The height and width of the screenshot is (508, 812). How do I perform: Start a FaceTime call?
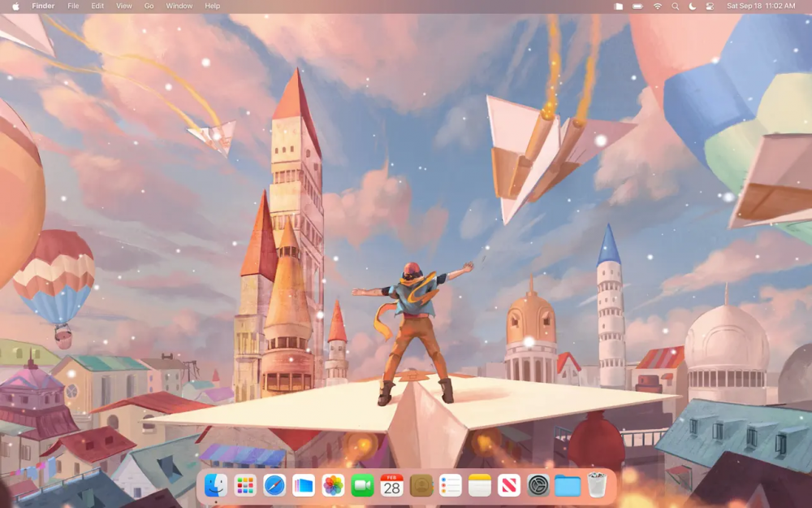361,486
